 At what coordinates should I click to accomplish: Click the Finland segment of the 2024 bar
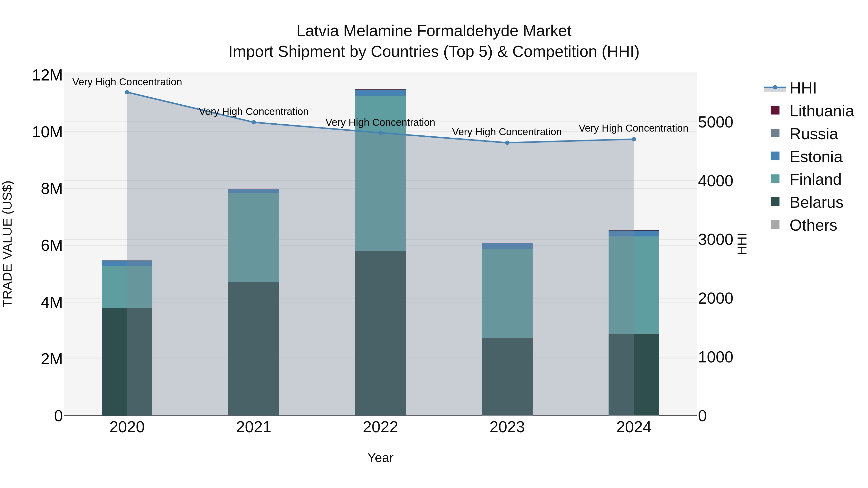pyautogui.click(x=634, y=285)
